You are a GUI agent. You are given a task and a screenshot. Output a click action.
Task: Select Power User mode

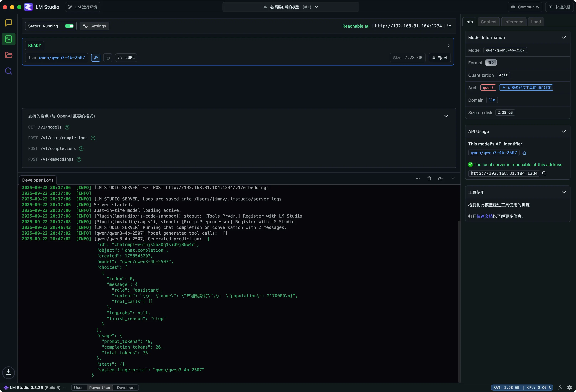pos(100,388)
